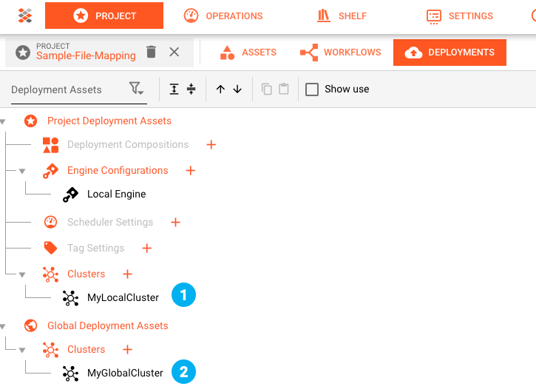Open the Assets tab
The height and width of the screenshot is (392, 536).
point(248,53)
